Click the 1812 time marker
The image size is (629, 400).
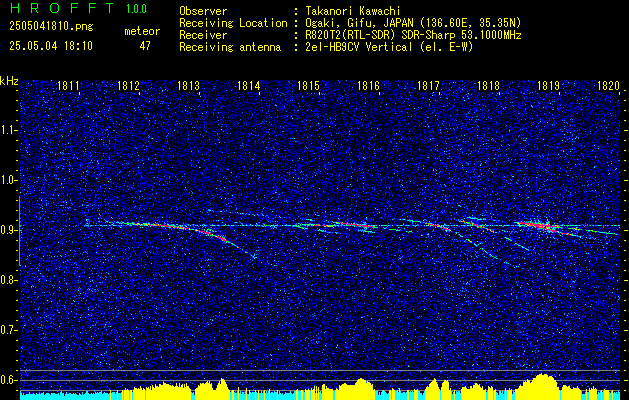pos(128,85)
